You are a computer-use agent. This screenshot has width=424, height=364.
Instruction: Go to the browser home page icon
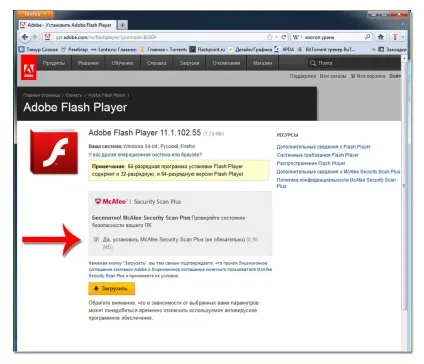click(381, 37)
